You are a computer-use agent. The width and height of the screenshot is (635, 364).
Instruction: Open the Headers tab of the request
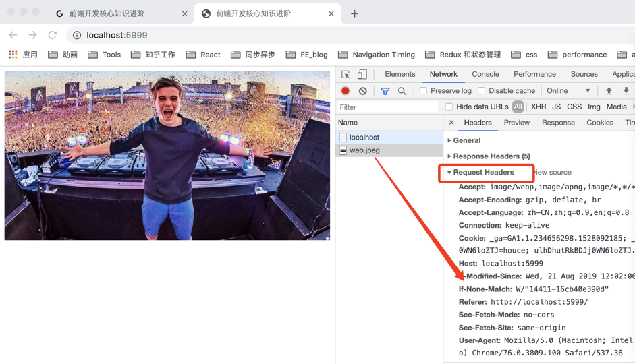pos(478,123)
